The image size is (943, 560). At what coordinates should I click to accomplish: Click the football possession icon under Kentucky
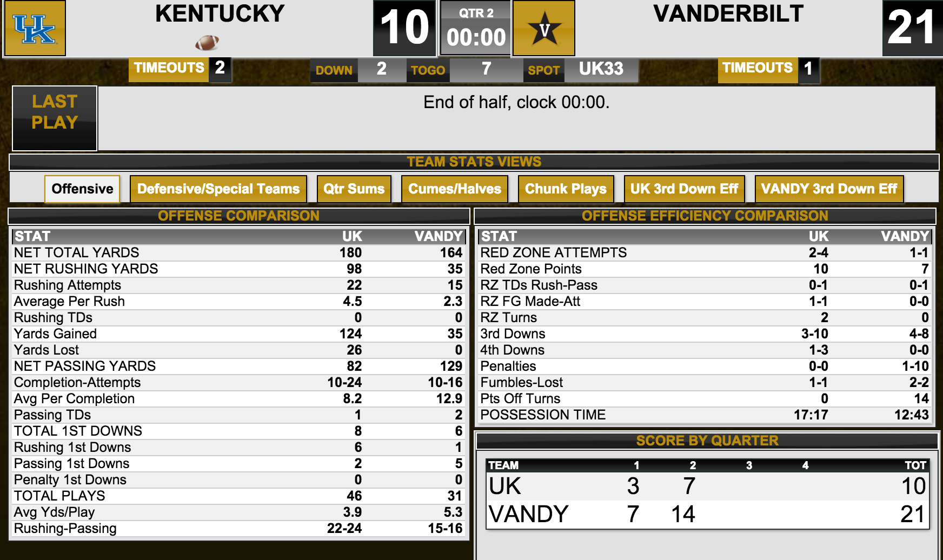207,42
